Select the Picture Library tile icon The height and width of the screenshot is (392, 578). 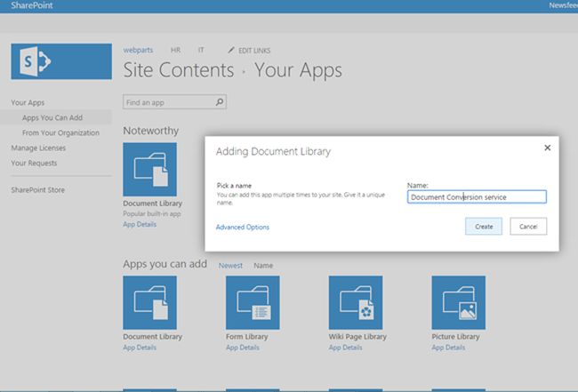[x=458, y=302]
